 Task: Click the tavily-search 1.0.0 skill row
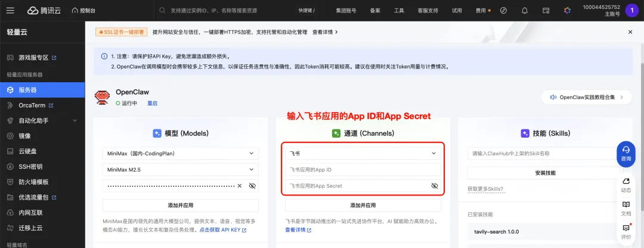tap(546, 231)
